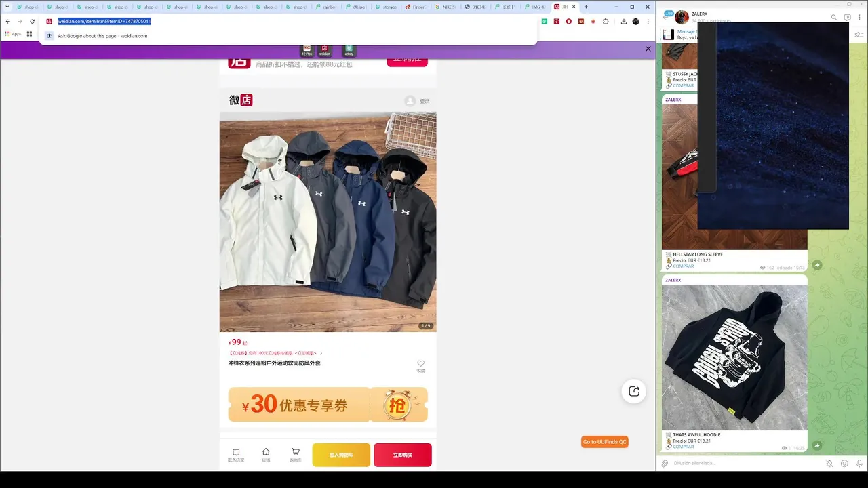Close the active weidian tab
Image resolution: width=868 pixels, height=488 pixels.
574,7
